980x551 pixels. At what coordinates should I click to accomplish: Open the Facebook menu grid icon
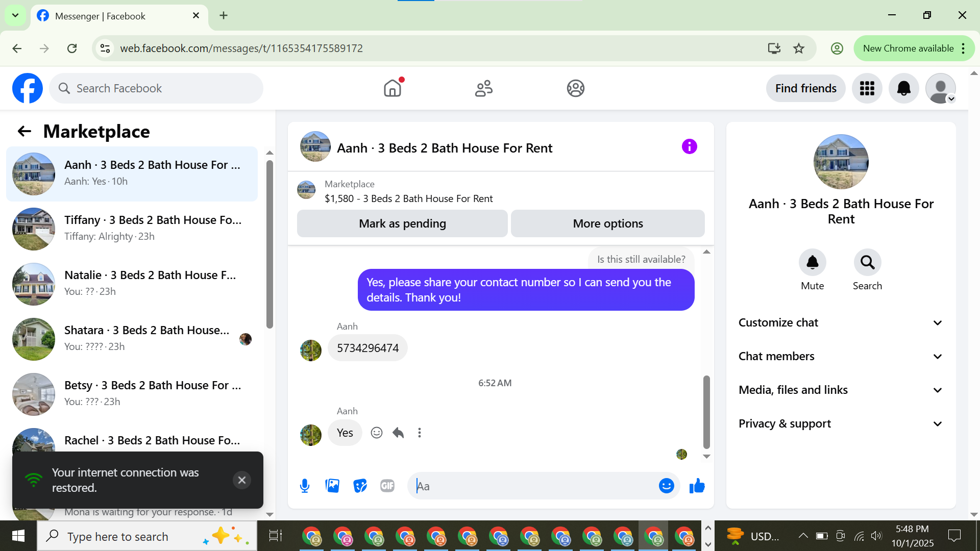(867, 88)
